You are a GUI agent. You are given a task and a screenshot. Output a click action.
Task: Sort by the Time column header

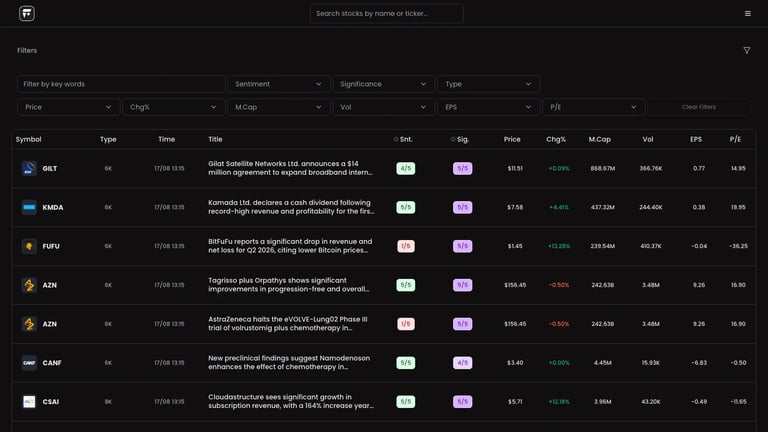pyautogui.click(x=167, y=139)
